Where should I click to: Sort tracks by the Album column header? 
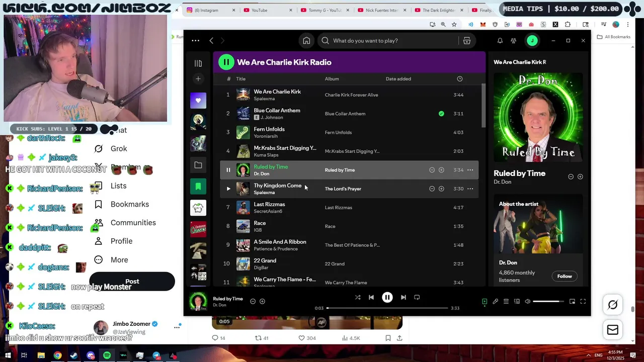click(x=332, y=79)
